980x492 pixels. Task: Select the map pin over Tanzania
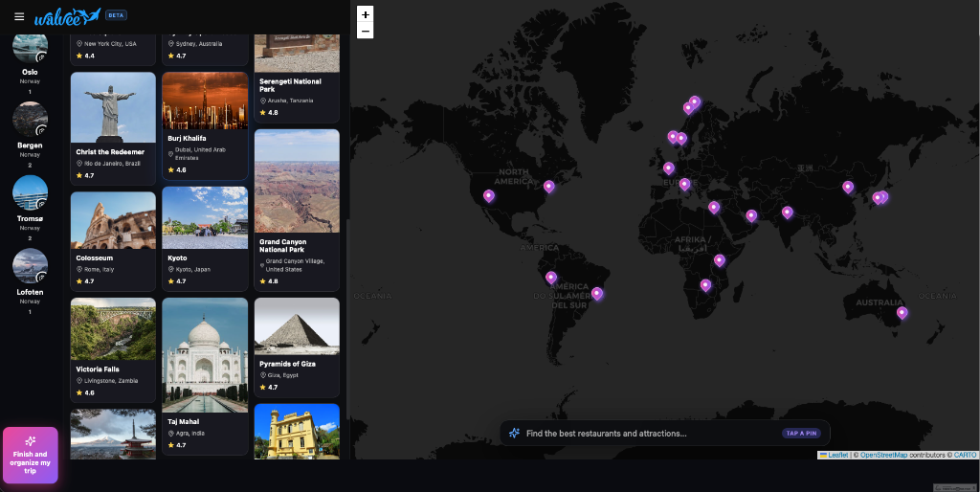click(x=720, y=260)
